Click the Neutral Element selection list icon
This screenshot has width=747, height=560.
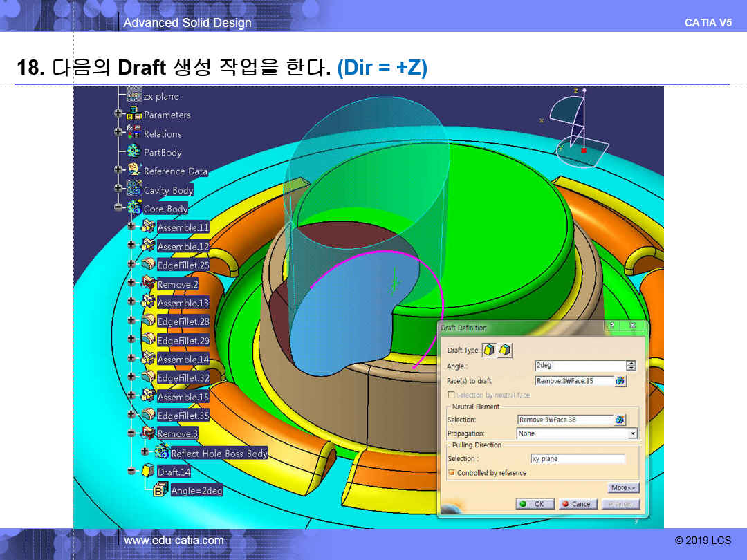click(620, 420)
